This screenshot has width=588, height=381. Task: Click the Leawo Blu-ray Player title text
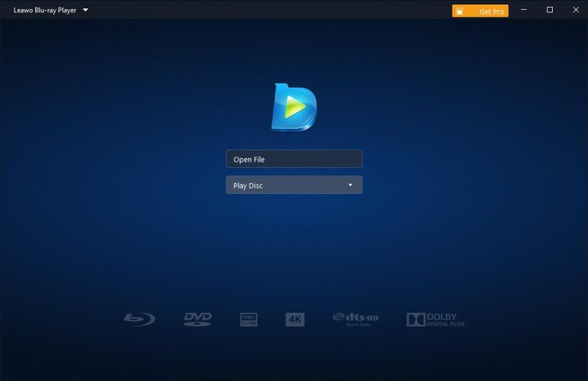click(x=44, y=10)
